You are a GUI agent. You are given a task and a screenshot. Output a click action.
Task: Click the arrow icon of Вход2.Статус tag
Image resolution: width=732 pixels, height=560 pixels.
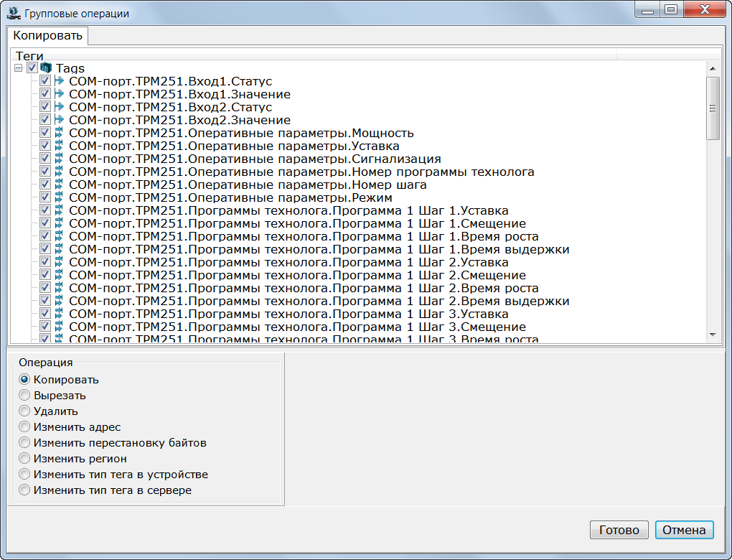[59, 106]
